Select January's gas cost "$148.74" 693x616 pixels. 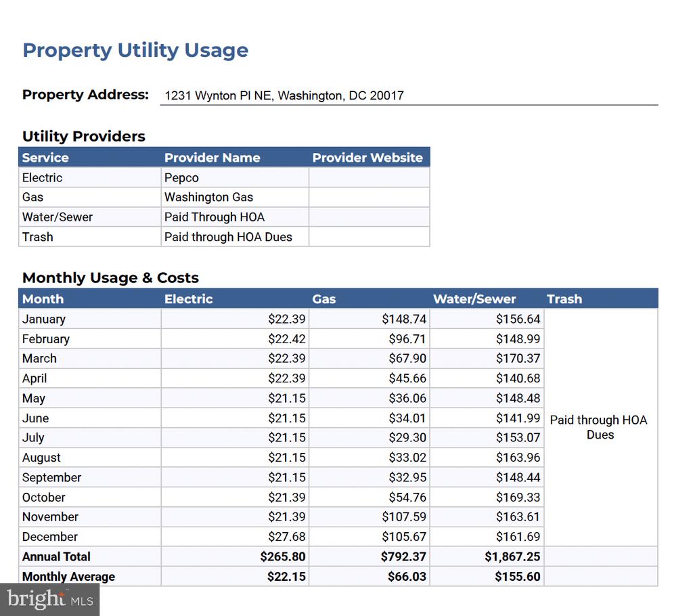[x=404, y=320]
